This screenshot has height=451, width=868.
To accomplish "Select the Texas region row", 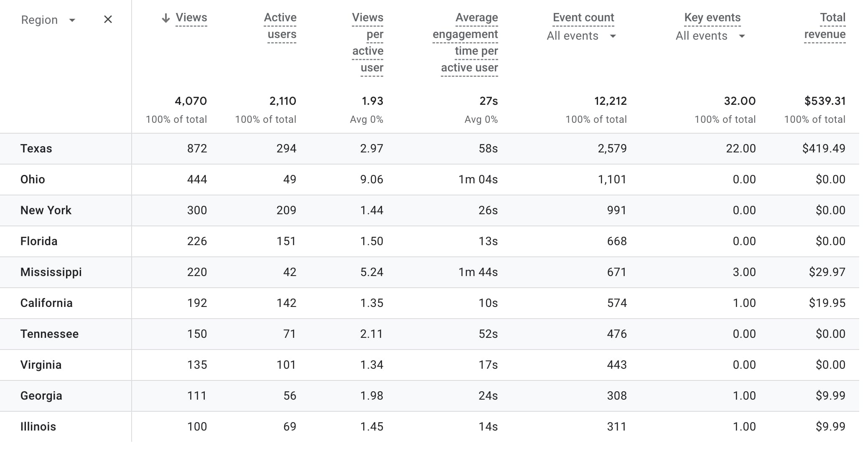I will [36, 149].
